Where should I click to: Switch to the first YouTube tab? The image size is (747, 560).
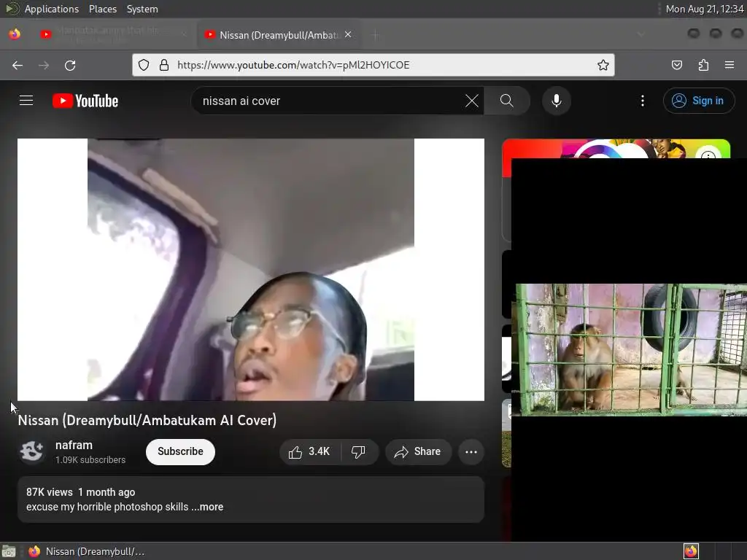[x=112, y=34]
